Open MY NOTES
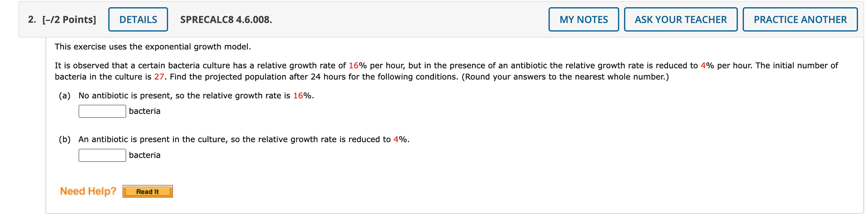Screen dimensions: 868x221 [584, 19]
